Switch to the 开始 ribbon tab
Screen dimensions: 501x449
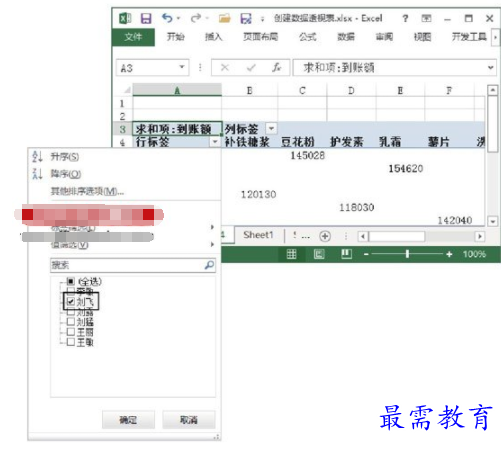pos(175,37)
